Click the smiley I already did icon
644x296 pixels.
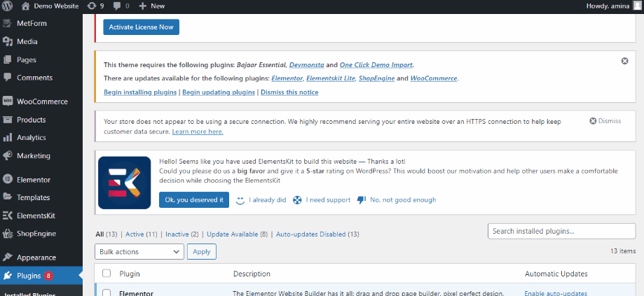click(240, 200)
